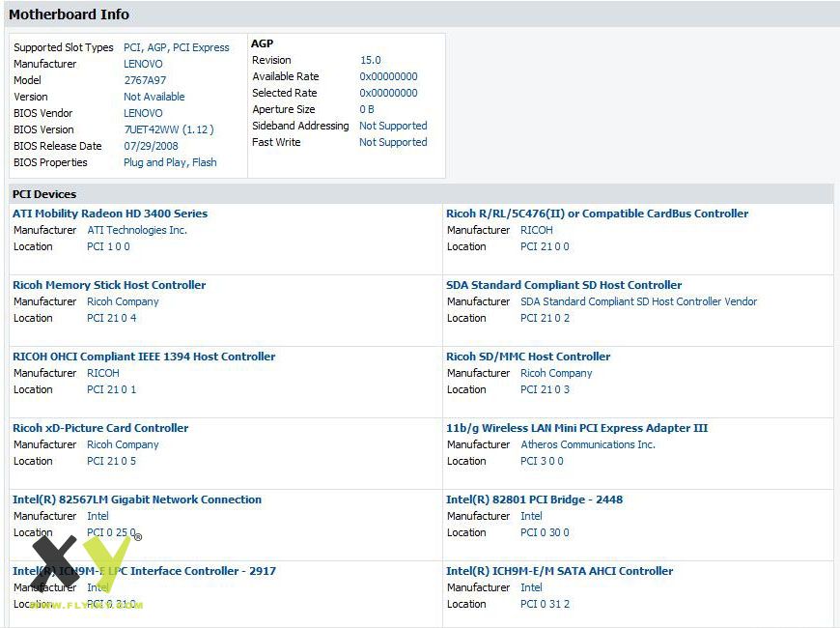Image resolution: width=840 pixels, height=628 pixels.
Task: Click "Not Supported" beside Fast Write
Action: pyautogui.click(x=393, y=142)
